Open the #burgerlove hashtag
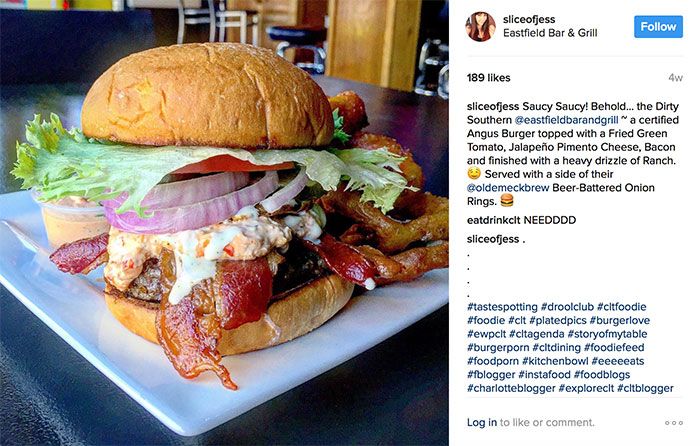This screenshot has height=446, width=700. (620, 321)
